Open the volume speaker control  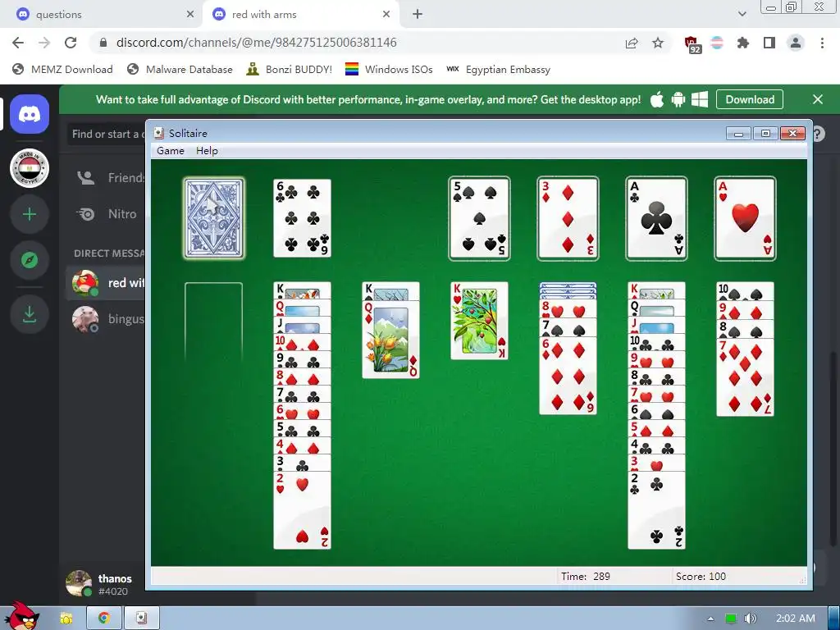[751, 619]
